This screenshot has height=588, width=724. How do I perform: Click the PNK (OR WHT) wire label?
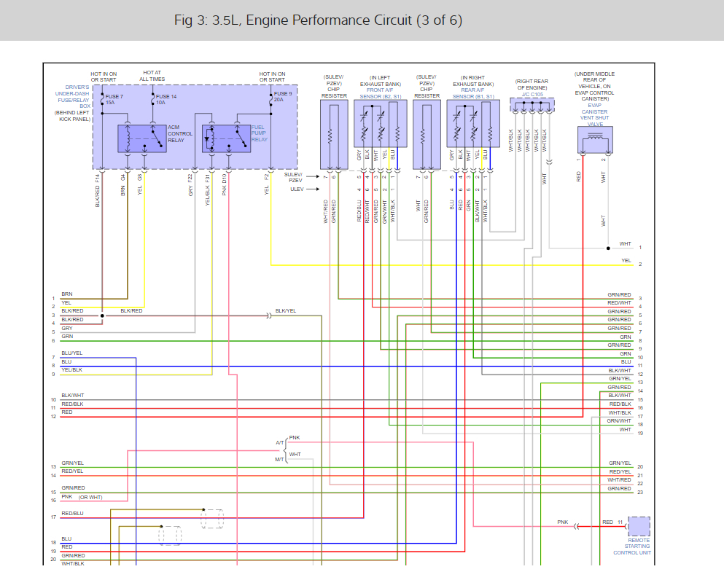tap(82, 497)
